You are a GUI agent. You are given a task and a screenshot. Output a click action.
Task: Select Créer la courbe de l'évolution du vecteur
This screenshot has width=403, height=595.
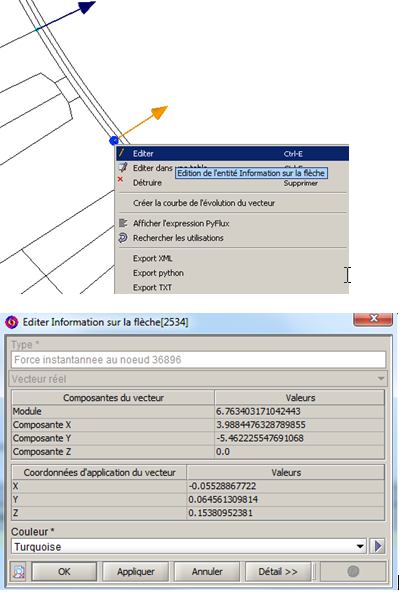tap(204, 203)
